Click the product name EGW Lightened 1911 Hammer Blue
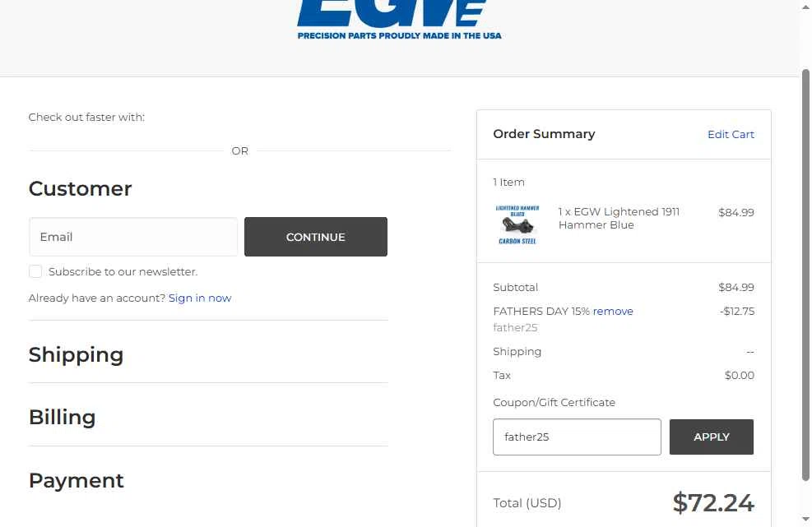 pyautogui.click(x=619, y=219)
